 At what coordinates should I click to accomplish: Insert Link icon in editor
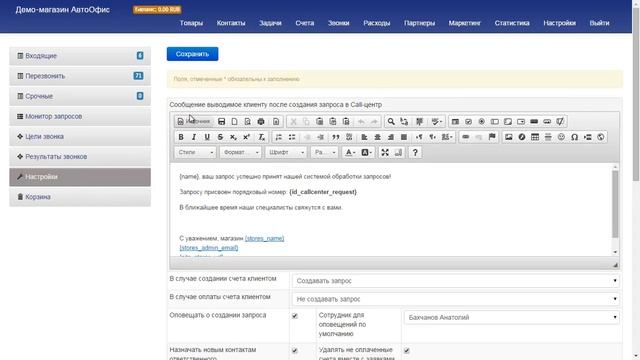465,137
